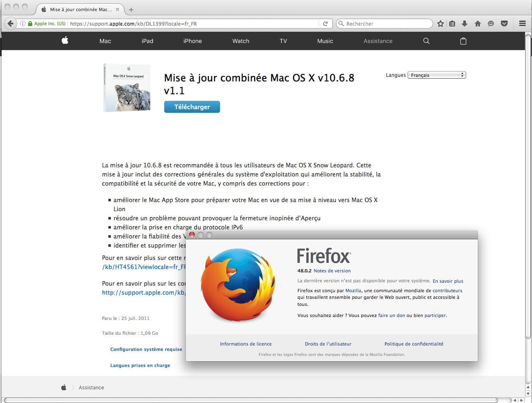
Task: Click 'Assistance' in footer breadcrumb
Action: point(91,388)
